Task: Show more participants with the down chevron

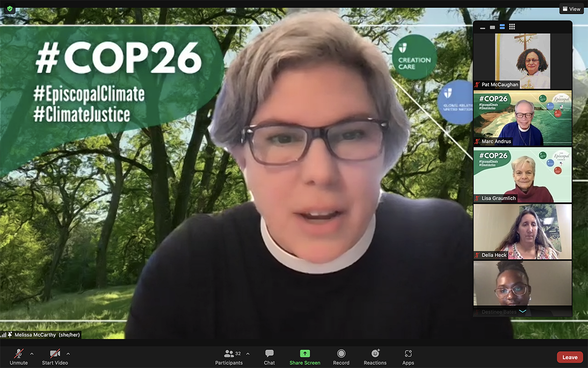Action: (523, 311)
